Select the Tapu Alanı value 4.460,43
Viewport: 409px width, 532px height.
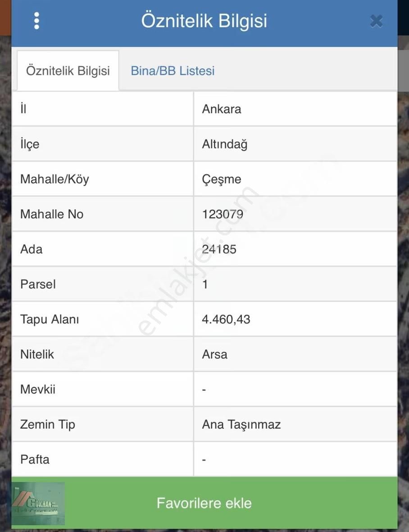pos(226,320)
